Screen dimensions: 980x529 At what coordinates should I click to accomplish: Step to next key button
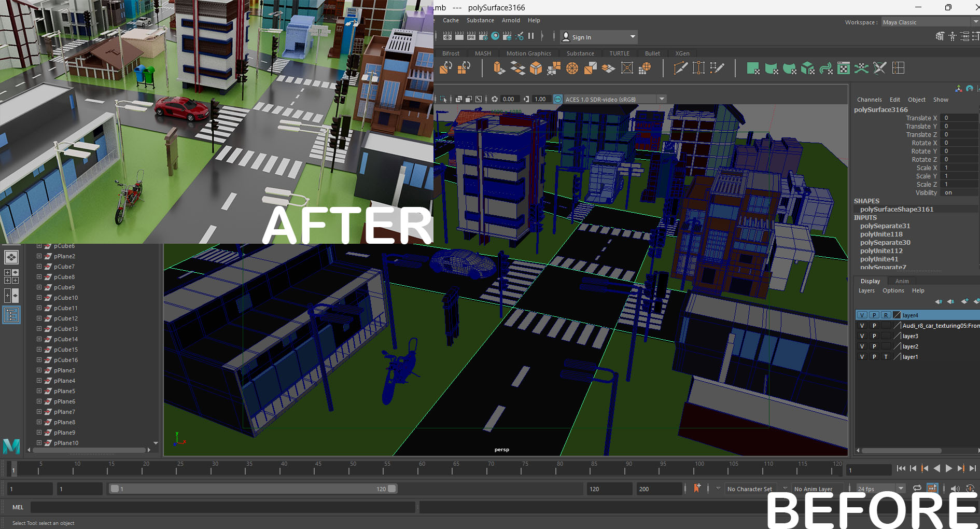(x=960, y=468)
